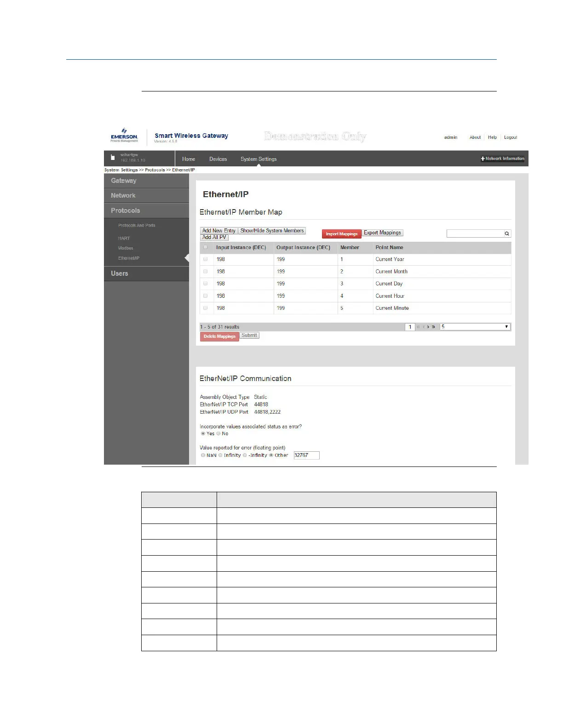
Task: Open the Home tab
Action: point(189,159)
